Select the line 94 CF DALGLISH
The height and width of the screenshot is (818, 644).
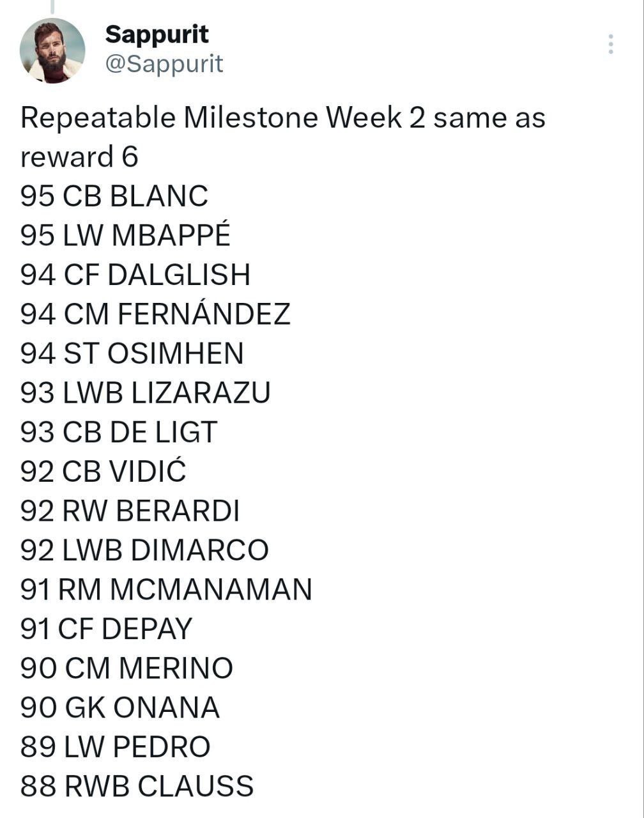(x=135, y=275)
